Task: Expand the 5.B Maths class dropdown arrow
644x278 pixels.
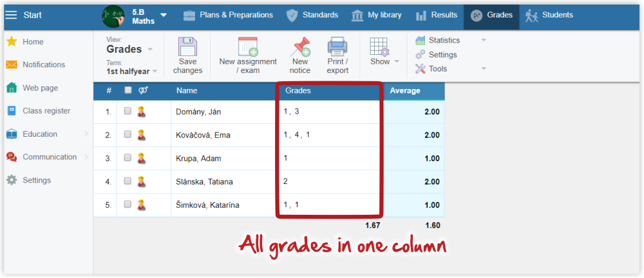Action: pyautogui.click(x=164, y=15)
